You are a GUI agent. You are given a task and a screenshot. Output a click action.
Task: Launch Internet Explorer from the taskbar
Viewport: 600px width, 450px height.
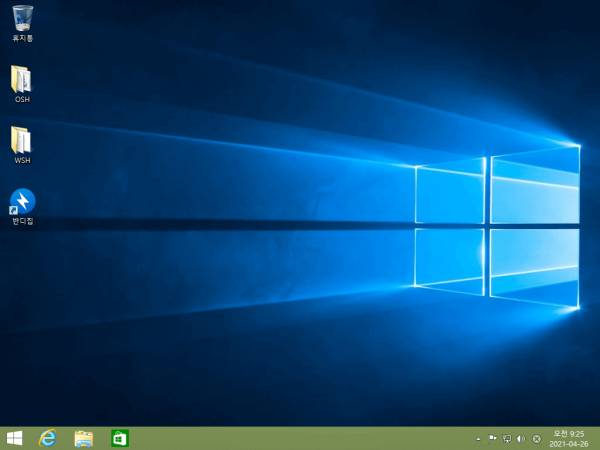47,438
